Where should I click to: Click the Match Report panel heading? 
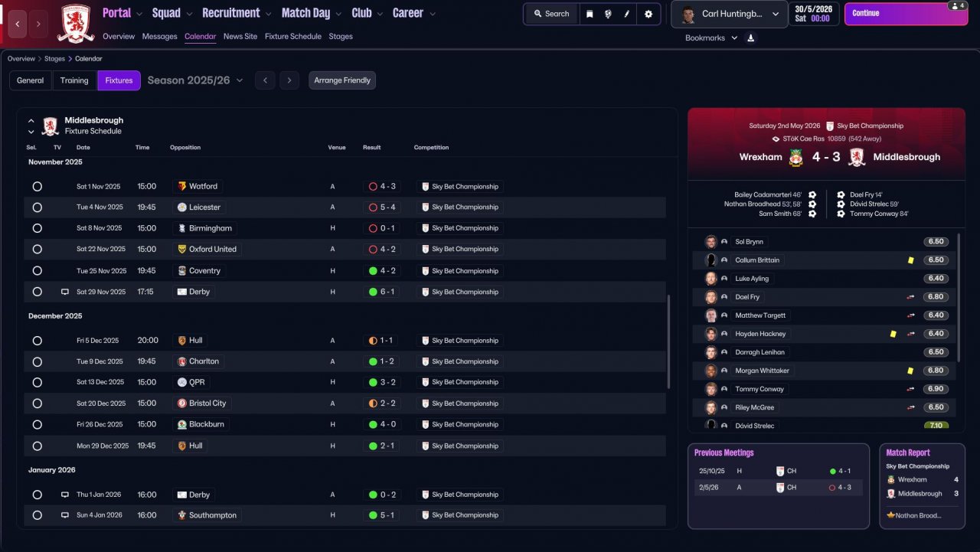point(908,452)
